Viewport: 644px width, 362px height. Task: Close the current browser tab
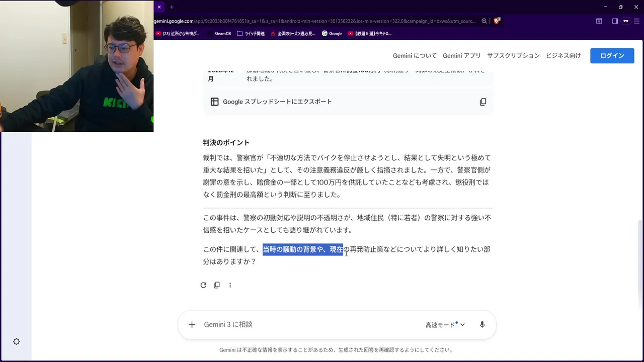point(159,7)
